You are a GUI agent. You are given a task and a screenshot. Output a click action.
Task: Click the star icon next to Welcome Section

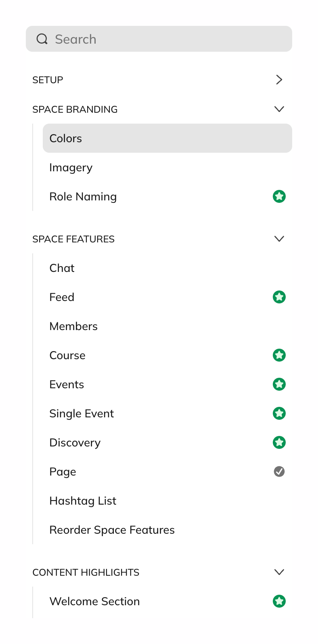click(279, 601)
